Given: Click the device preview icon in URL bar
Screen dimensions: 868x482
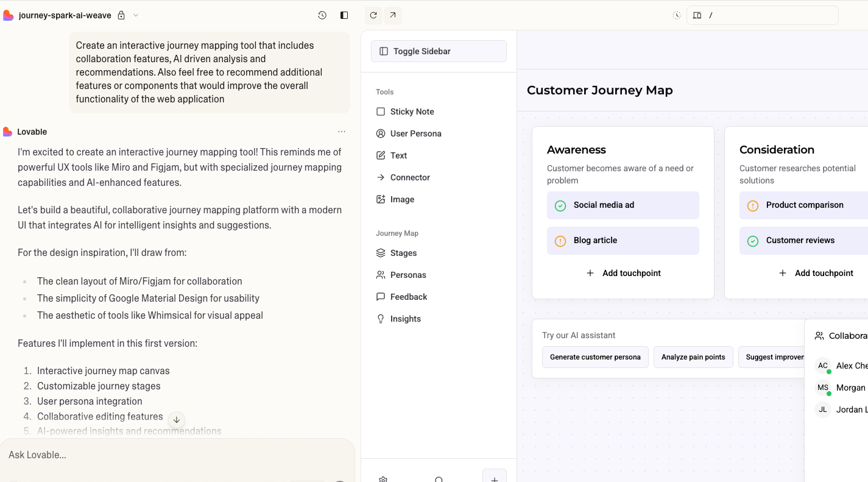Looking at the screenshot, I should tap(697, 15).
